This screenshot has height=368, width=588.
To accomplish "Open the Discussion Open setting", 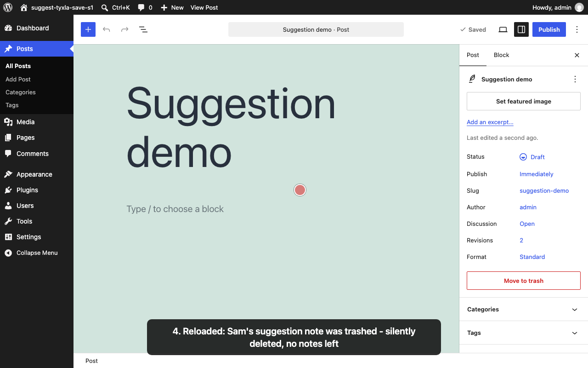I will click(527, 224).
